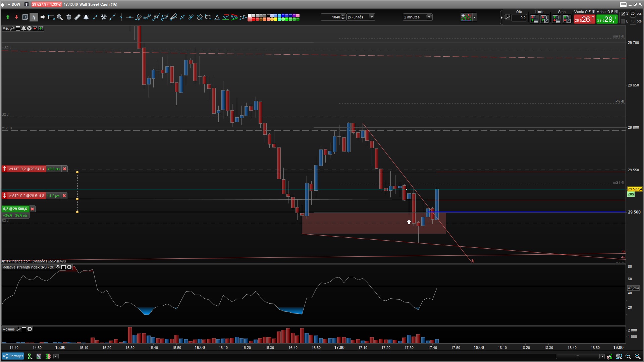Click the trash can delete objects icon
The image size is (644, 362).
[68, 17]
